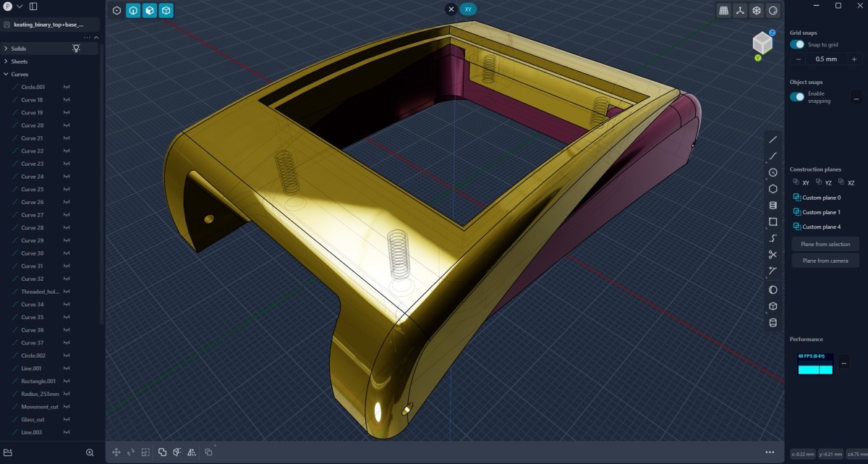Click the sidebar layout toggle icon
Viewport: 868px width, 464px height.
pyautogui.click(x=33, y=7)
